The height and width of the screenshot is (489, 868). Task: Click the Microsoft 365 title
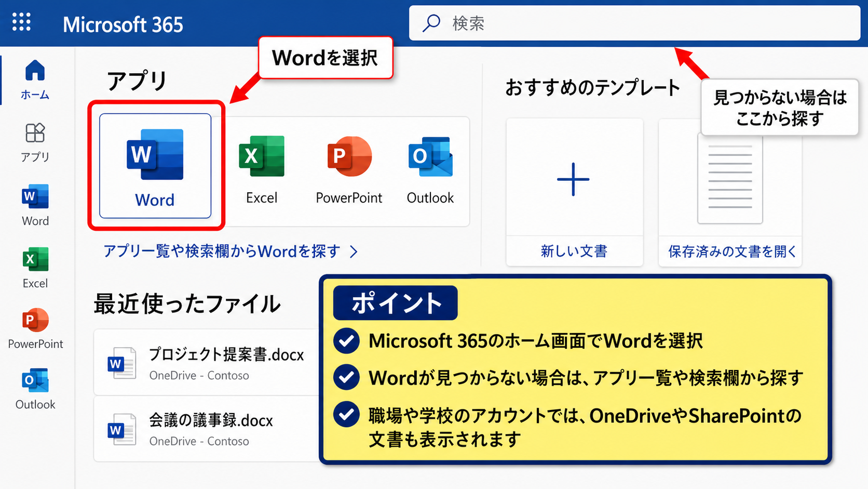123,24
